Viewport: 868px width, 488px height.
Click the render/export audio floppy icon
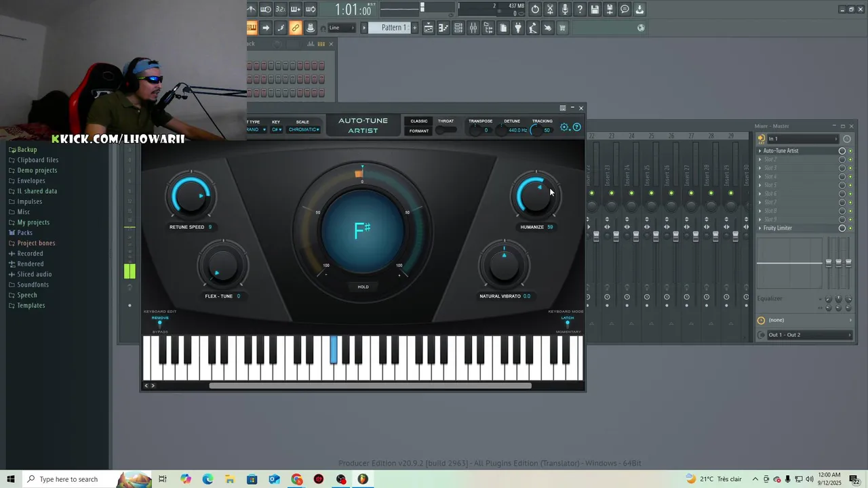[610, 9]
